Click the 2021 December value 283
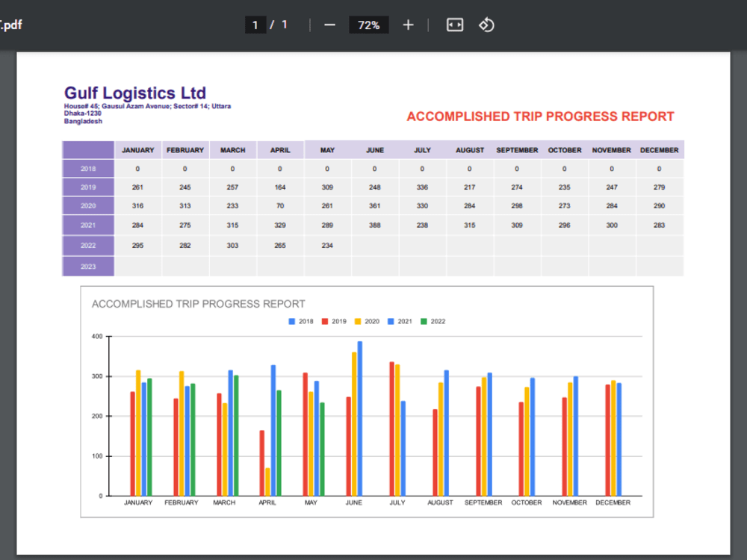The width and height of the screenshot is (747, 560). point(660,225)
